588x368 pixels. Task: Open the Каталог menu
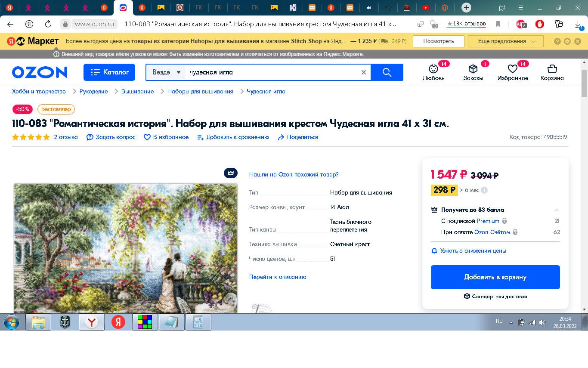point(109,72)
